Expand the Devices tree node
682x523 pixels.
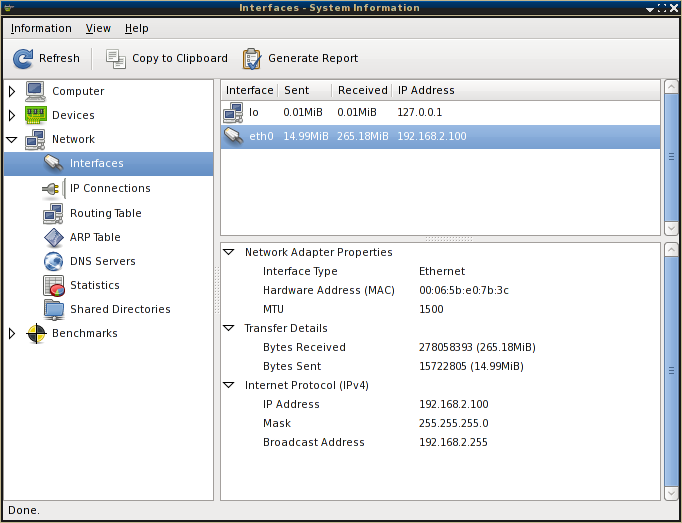[12, 115]
